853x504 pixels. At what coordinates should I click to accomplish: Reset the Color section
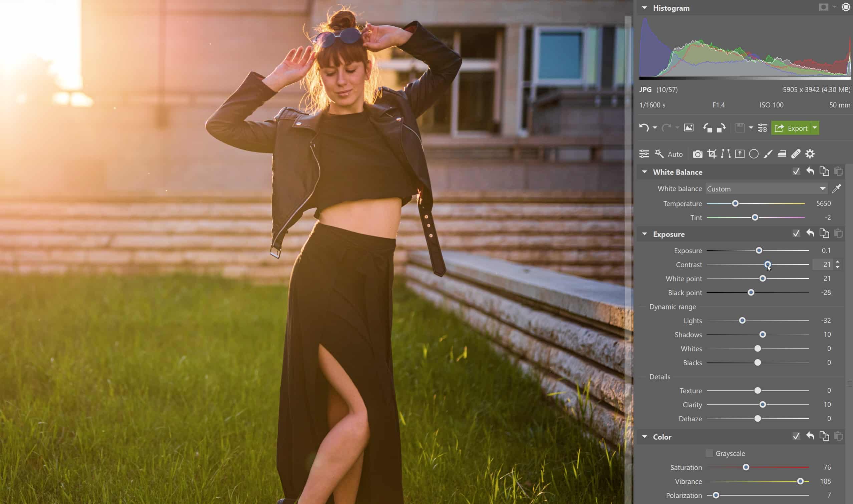pyautogui.click(x=810, y=436)
